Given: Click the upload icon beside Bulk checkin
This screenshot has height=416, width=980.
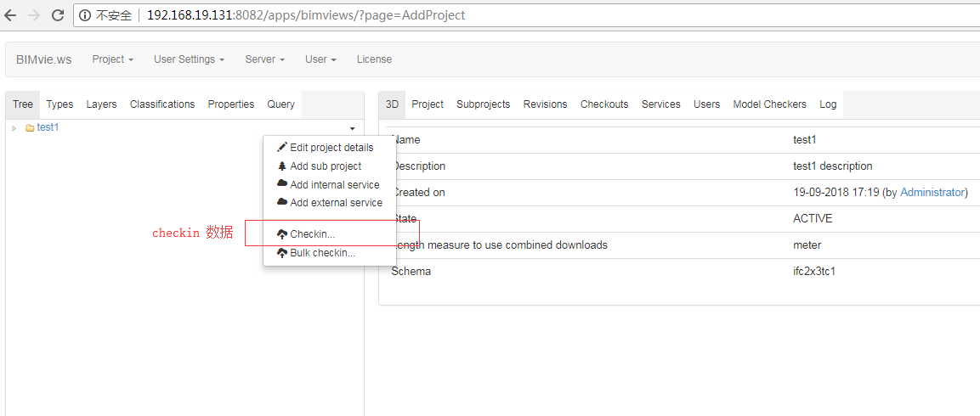Looking at the screenshot, I should pos(282,253).
